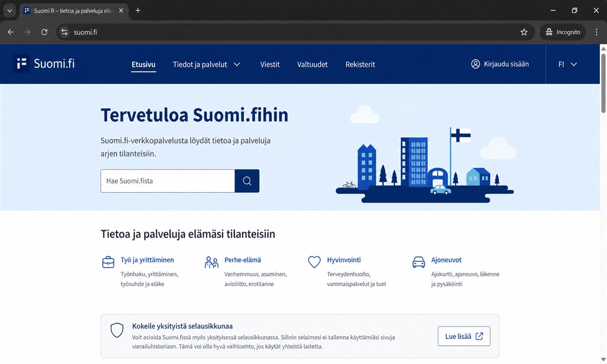
Task: Click the Kokeile yksityistä selausikkunaa heading
Action: point(183,326)
